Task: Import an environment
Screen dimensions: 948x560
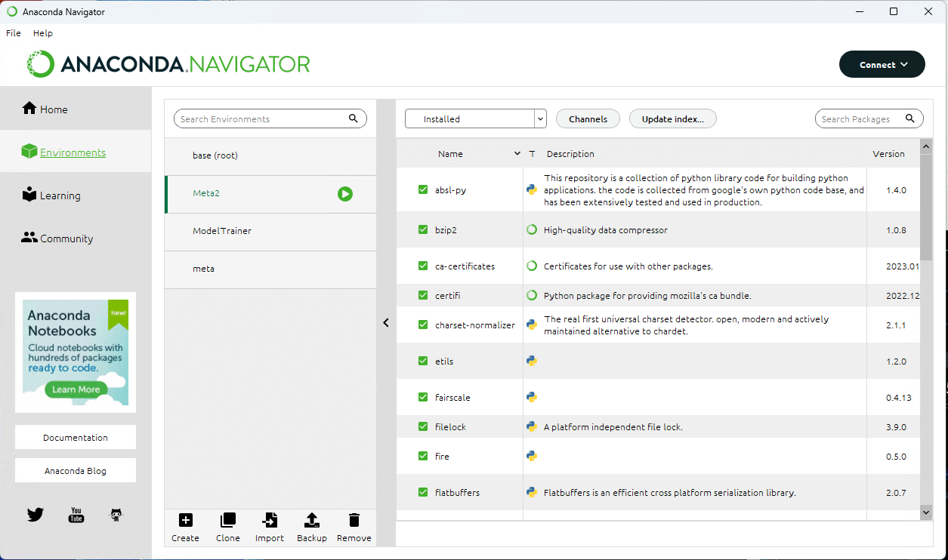Action: pos(270,520)
